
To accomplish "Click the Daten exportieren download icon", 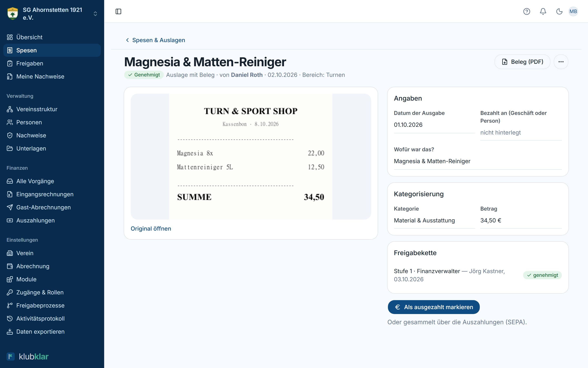I will point(10,332).
